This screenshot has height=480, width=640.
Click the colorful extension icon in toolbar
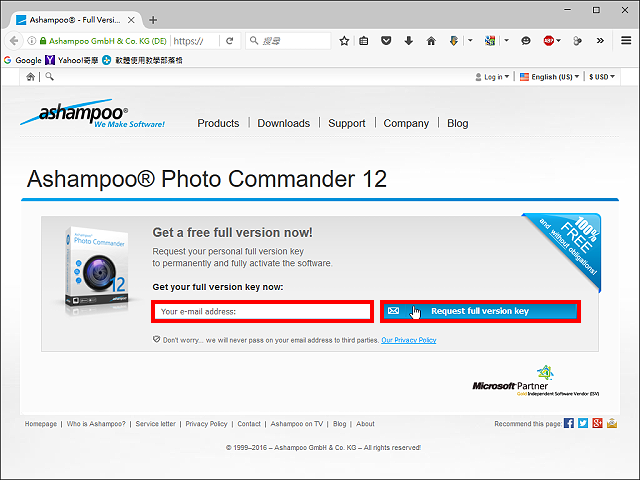click(490, 41)
